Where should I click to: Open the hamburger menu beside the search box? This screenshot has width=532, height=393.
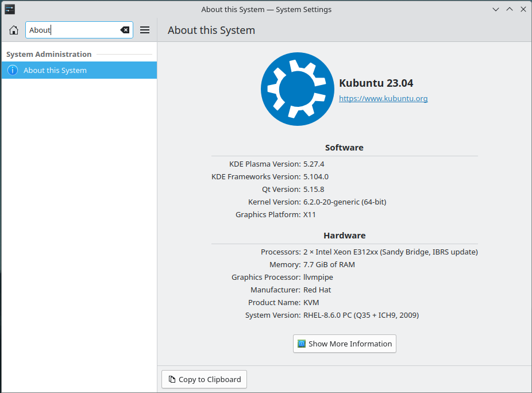coord(145,29)
